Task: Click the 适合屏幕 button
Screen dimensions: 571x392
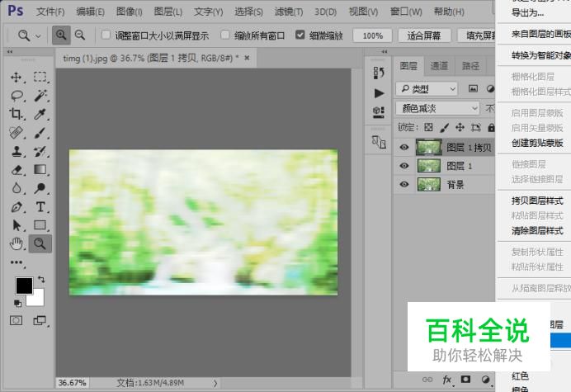Action: click(x=424, y=35)
